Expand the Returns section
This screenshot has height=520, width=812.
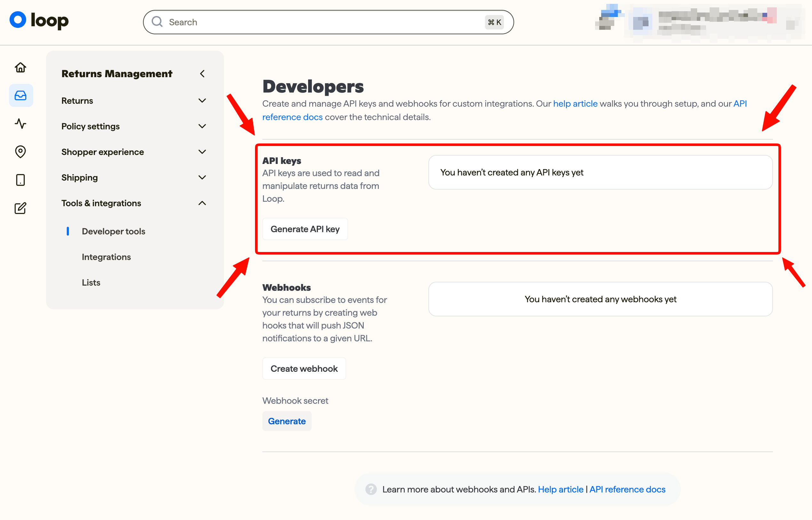(202, 101)
